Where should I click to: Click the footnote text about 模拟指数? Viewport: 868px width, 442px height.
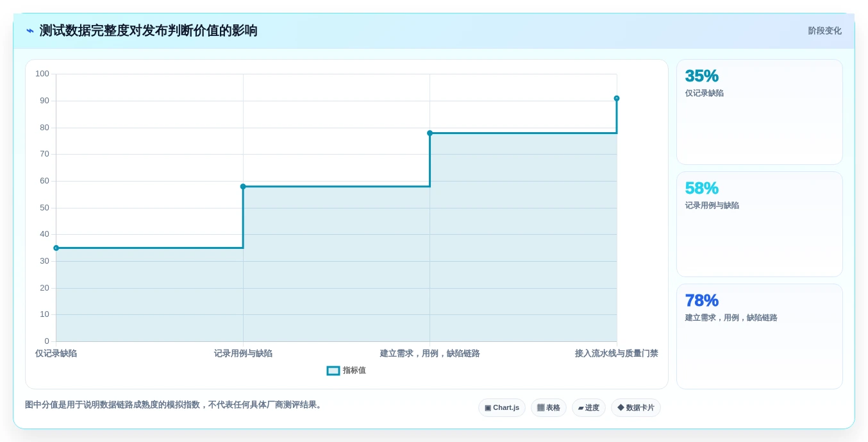pyautogui.click(x=173, y=405)
